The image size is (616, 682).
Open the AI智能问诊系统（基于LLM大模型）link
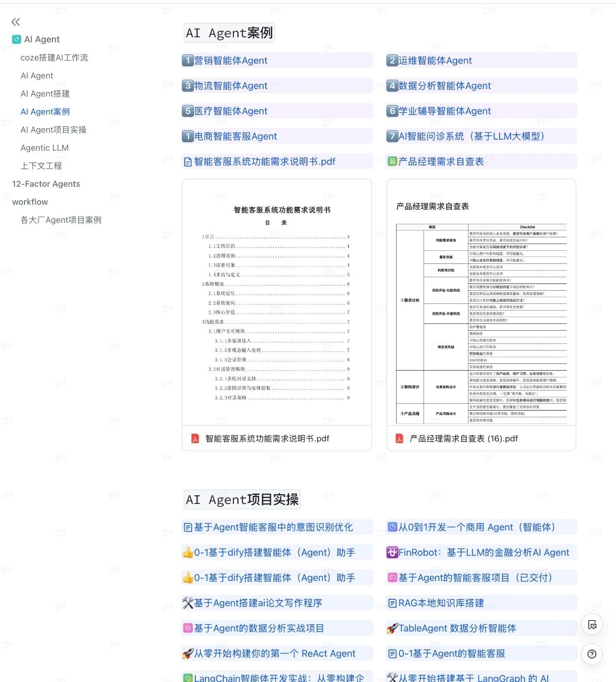pyautogui.click(x=472, y=136)
